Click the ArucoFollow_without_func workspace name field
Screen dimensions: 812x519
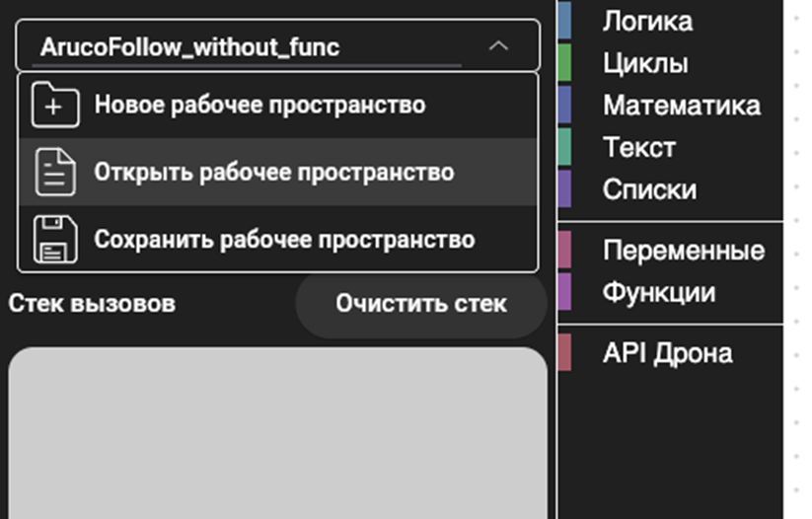(x=247, y=46)
